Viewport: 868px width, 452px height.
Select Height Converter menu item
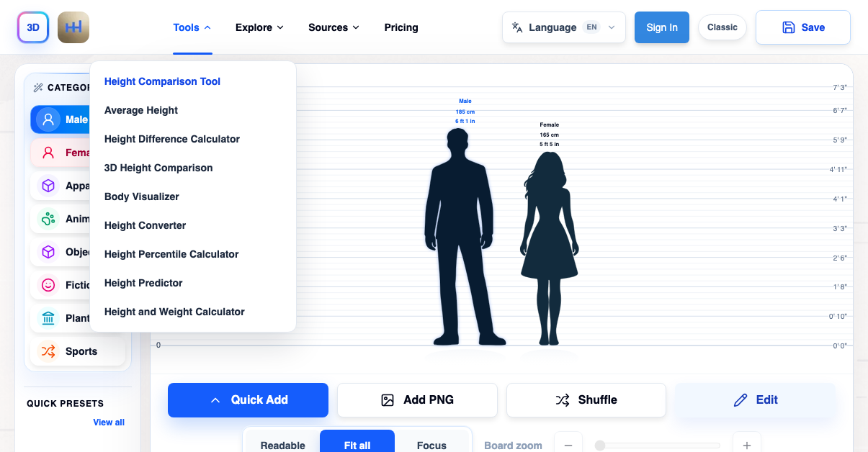pyautogui.click(x=146, y=225)
